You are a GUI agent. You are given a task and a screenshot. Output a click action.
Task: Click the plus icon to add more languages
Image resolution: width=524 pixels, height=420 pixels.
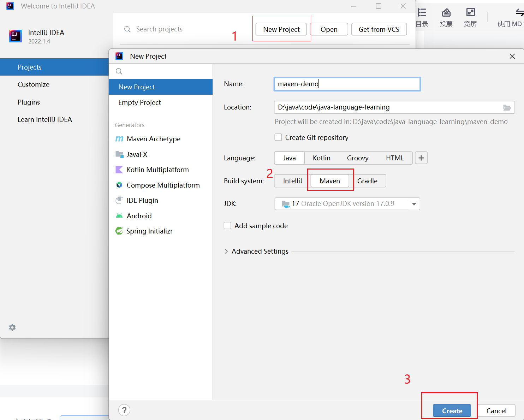pyautogui.click(x=421, y=158)
